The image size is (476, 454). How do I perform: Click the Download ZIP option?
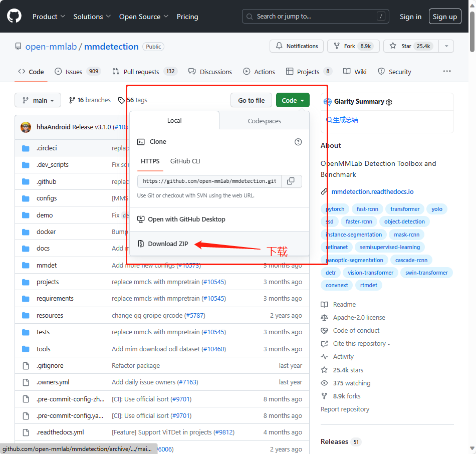168,244
